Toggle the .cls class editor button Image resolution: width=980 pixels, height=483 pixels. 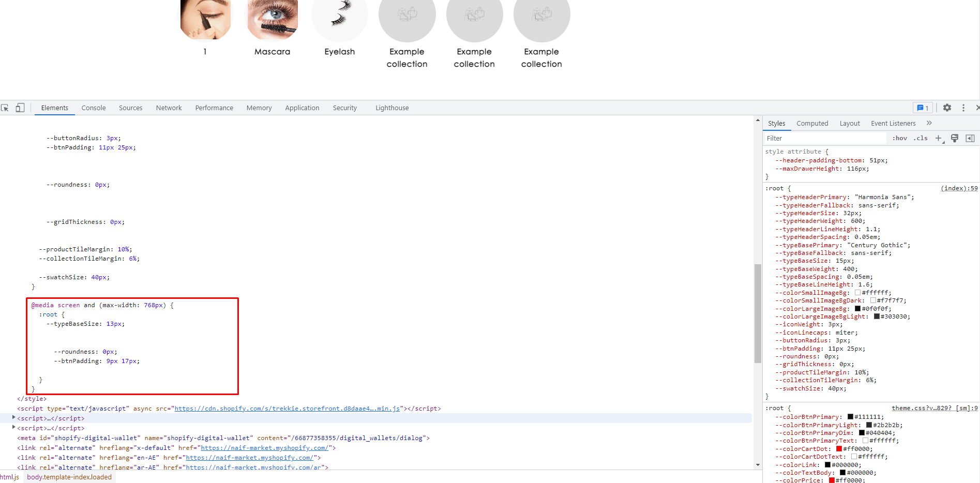click(921, 138)
